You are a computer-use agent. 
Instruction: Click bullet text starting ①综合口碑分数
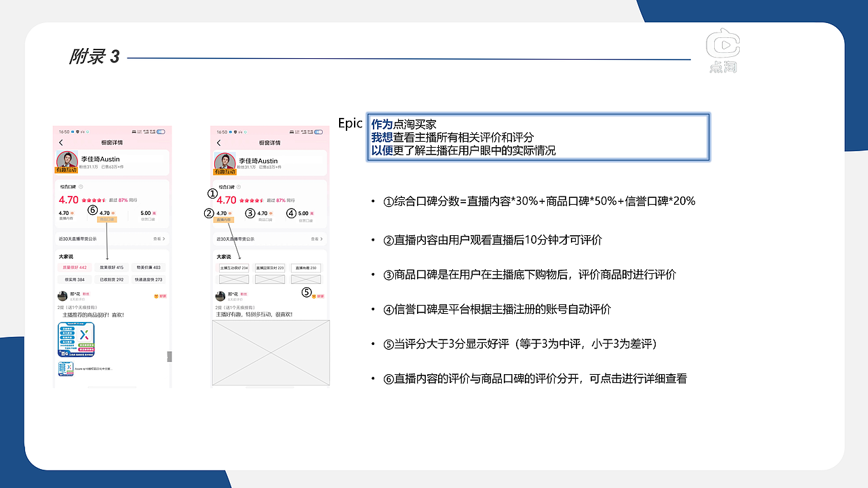(539, 201)
